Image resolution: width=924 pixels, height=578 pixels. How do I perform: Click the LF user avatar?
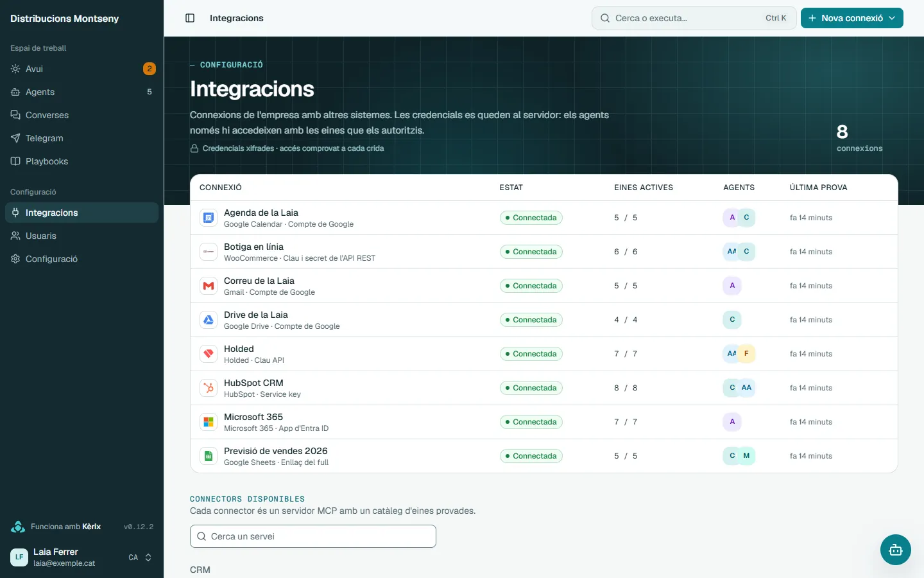(x=19, y=557)
